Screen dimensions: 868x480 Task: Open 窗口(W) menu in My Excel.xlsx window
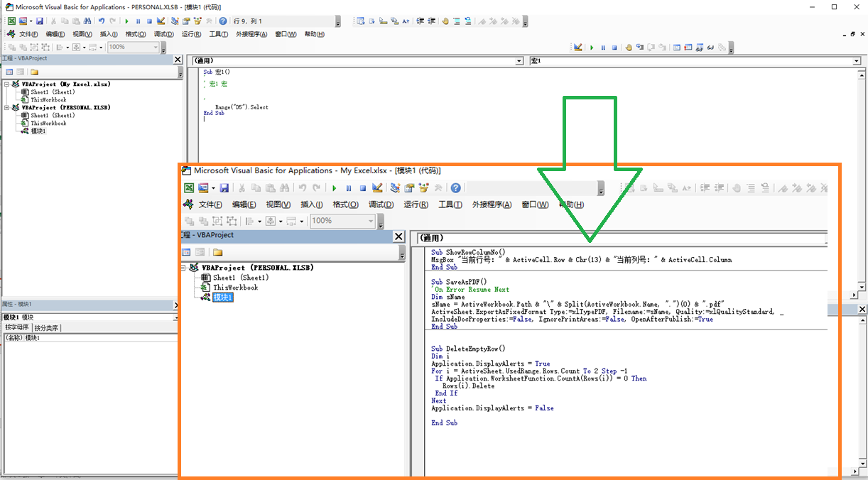pyautogui.click(x=535, y=204)
